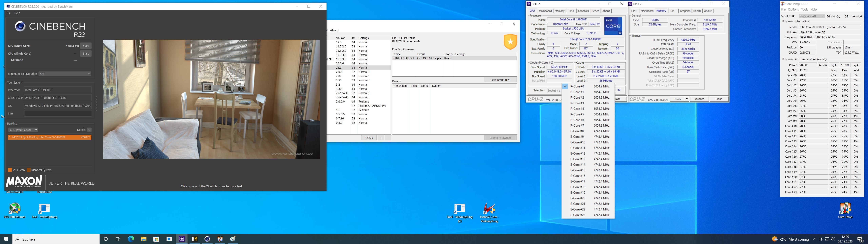Click Tools button in CPU-Z

677,99
